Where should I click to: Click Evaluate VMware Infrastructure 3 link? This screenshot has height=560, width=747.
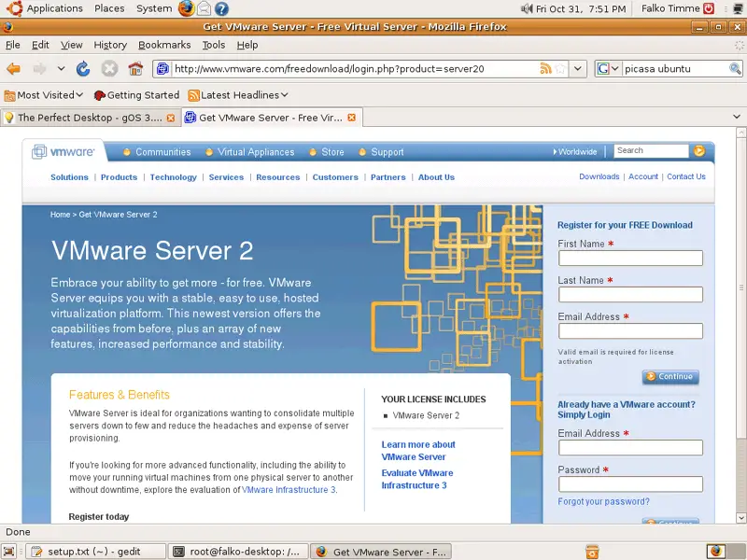[x=417, y=479]
